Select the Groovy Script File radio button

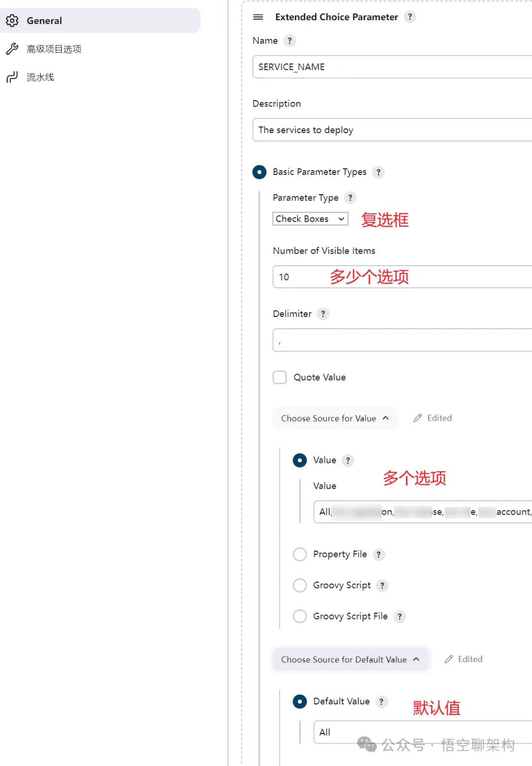tap(299, 616)
